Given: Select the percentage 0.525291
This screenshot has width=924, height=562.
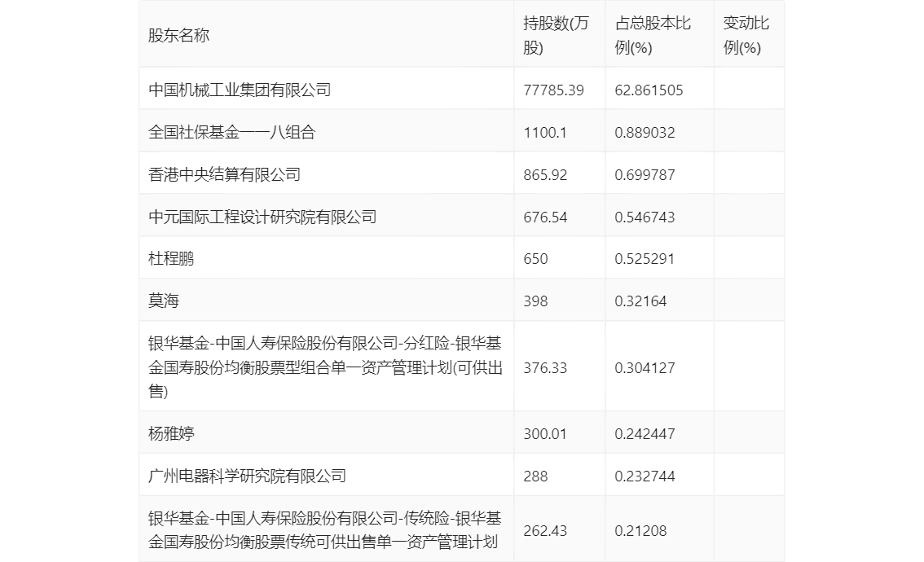Looking at the screenshot, I should click(645, 259).
